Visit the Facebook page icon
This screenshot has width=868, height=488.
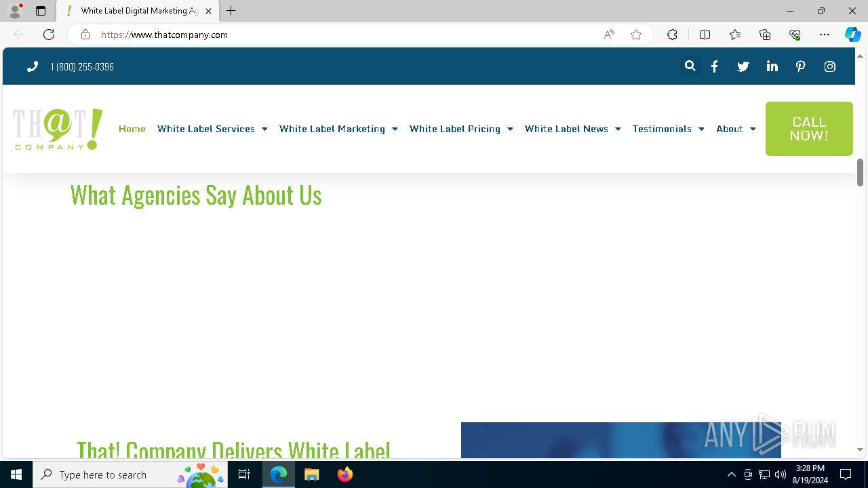(714, 66)
